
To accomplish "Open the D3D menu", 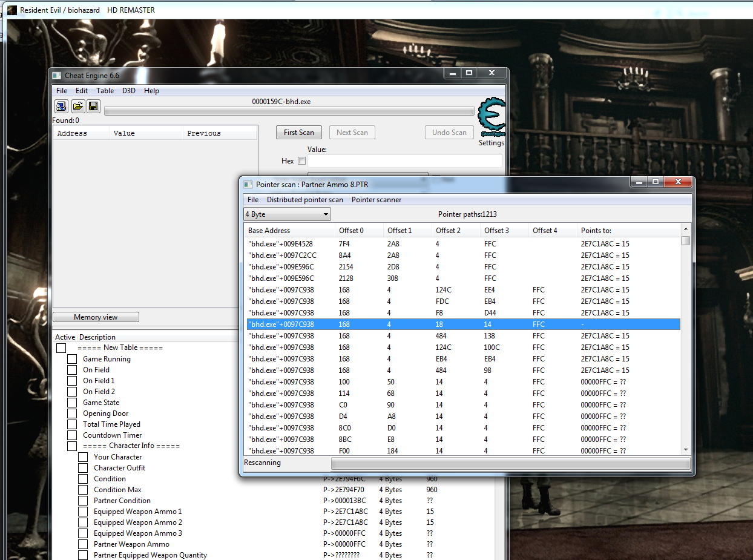I will coord(129,91).
